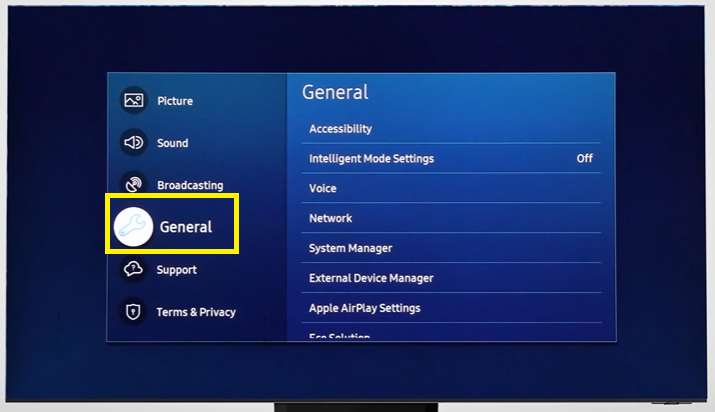Open the Picture settings category
The height and width of the screenshot is (412, 715).
click(x=175, y=101)
